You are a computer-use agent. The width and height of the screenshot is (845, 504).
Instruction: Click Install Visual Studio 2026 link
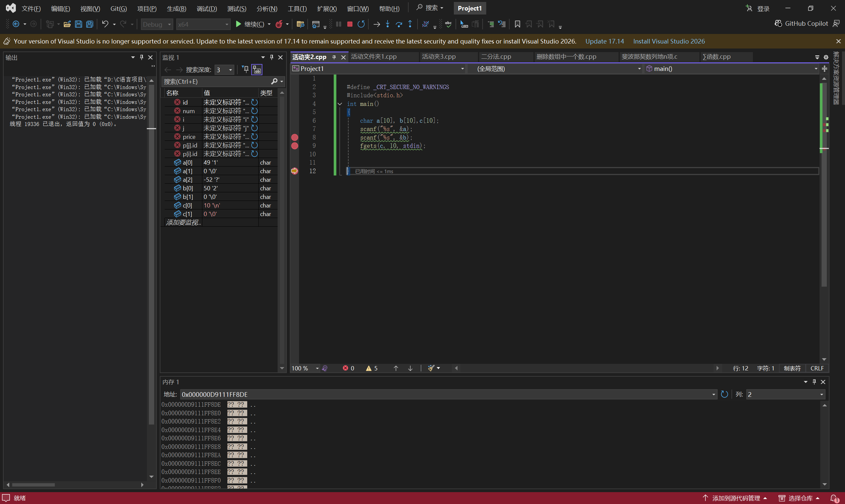tap(669, 41)
